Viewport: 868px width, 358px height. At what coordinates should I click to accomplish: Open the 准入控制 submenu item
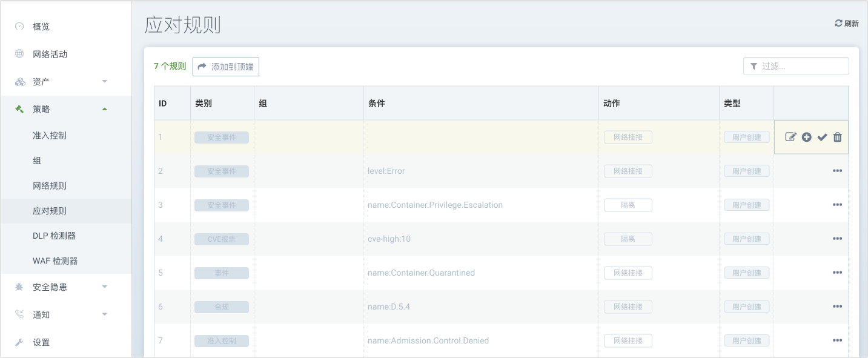(x=50, y=136)
